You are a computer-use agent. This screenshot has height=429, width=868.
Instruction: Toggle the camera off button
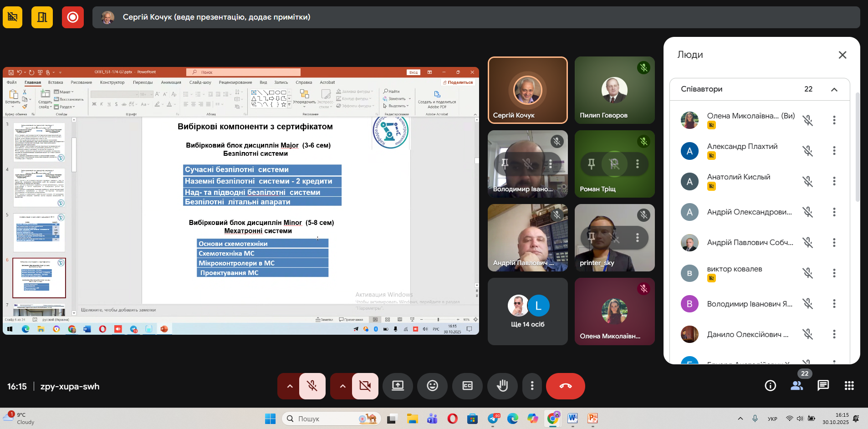click(x=365, y=386)
